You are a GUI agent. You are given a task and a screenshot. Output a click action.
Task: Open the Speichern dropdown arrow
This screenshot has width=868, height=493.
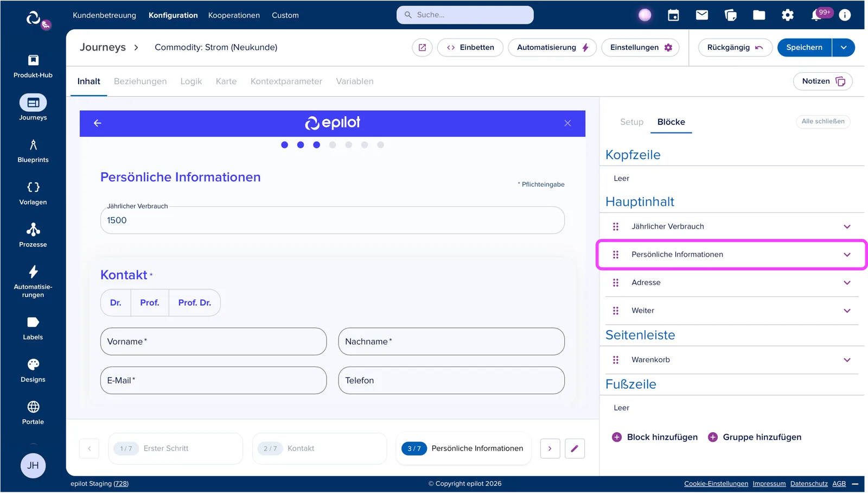click(844, 48)
